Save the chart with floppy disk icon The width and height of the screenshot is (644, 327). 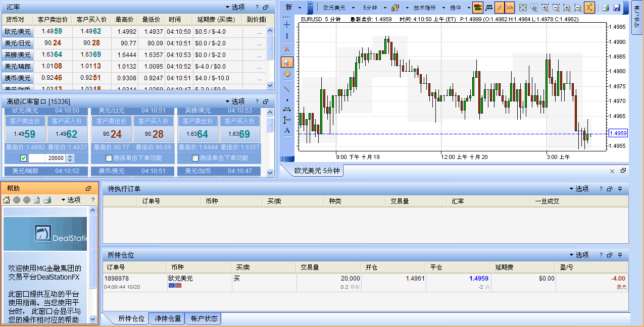click(x=617, y=8)
